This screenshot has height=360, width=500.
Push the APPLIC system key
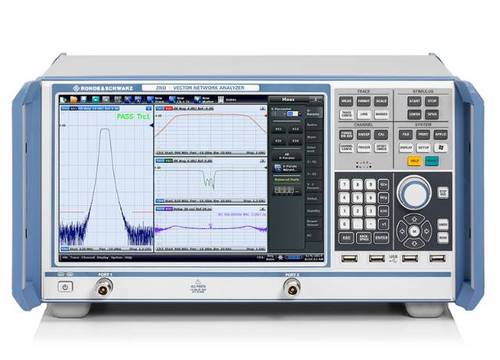tap(441, 135)
